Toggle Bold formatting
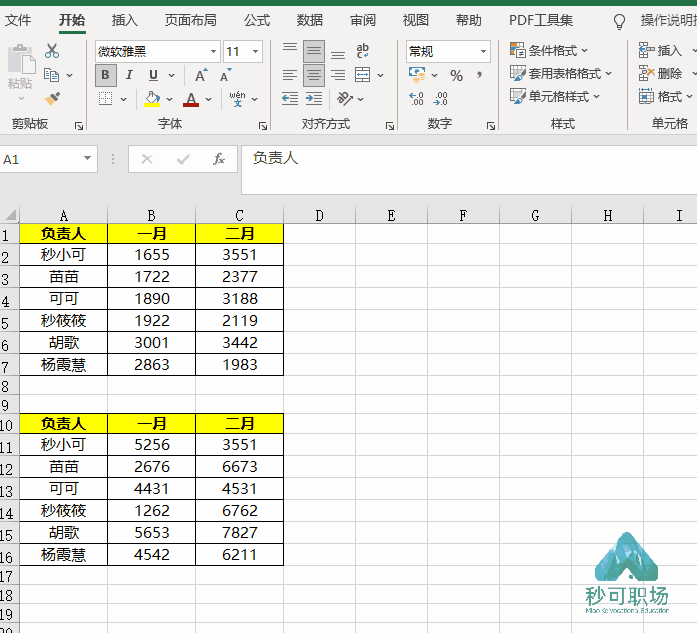 pyautogui.click(x=105, y=75)
